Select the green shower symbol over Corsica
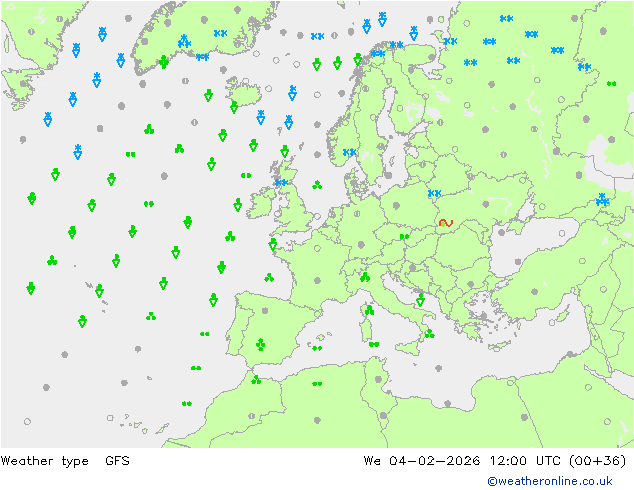Viewport: 634px width, 490px height. 369,310
